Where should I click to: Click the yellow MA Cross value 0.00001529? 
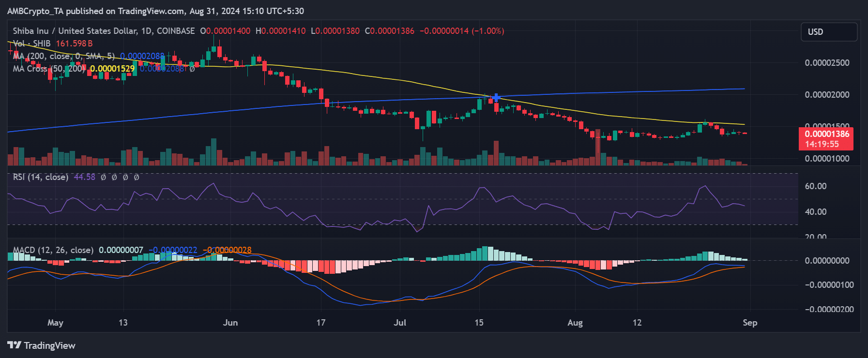click(112, 69)
